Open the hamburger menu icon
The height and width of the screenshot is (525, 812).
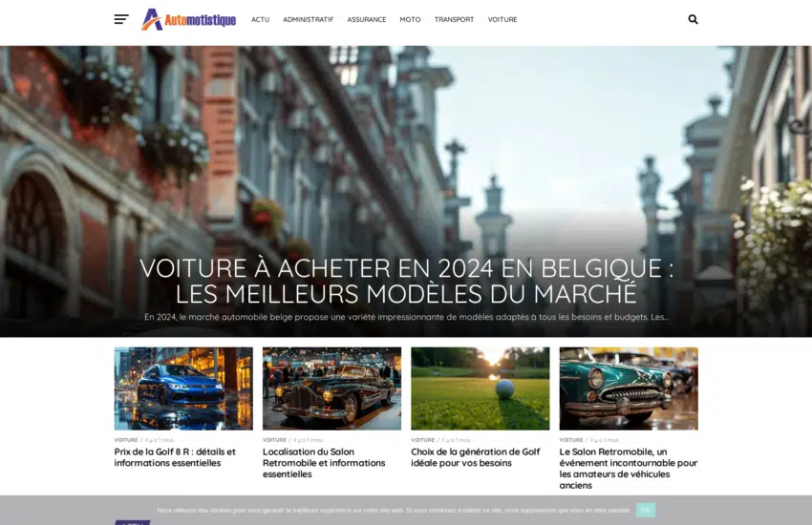coord(121,19)
